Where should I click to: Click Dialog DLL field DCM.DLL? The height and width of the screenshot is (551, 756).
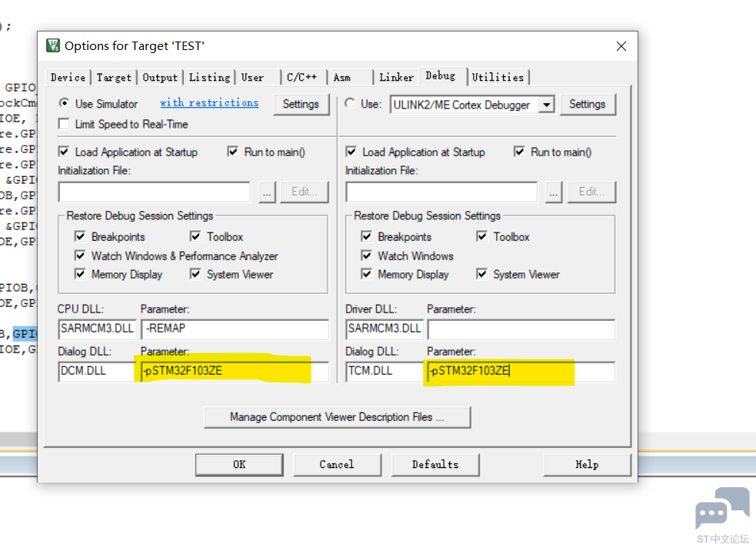[x=98, y=372]
